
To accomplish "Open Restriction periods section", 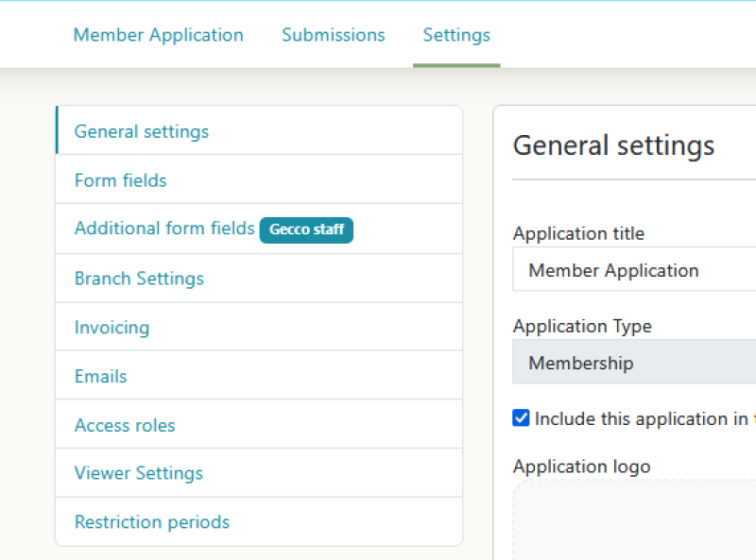I will (x=151, y=522).
